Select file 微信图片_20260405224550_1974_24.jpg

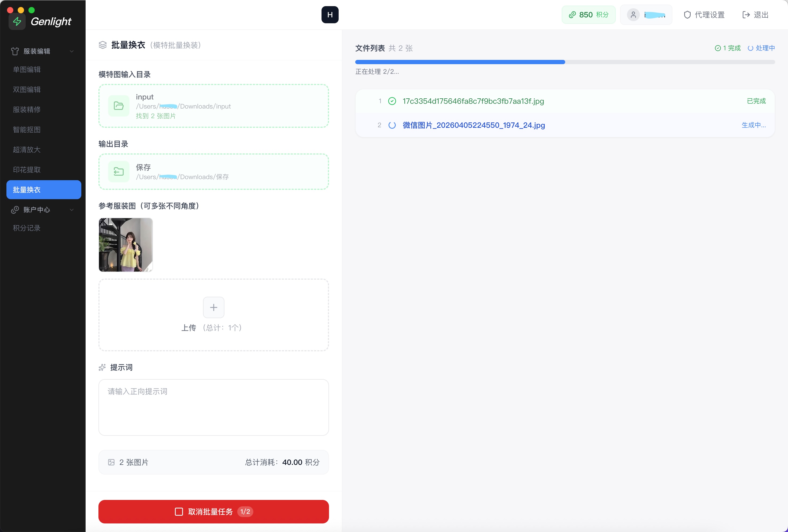click(474, 125)
